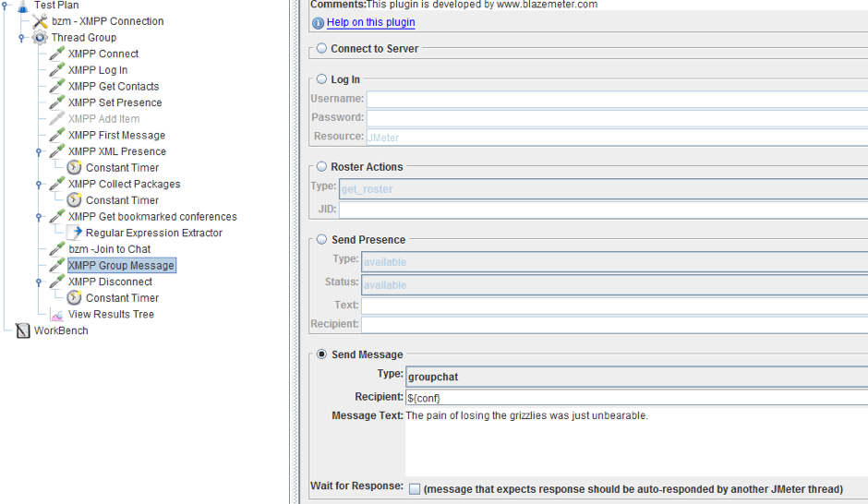Viewport: 868px width, 504px height.
Task: Click the View Results Tree chart icon
Action: pos(57,314)
